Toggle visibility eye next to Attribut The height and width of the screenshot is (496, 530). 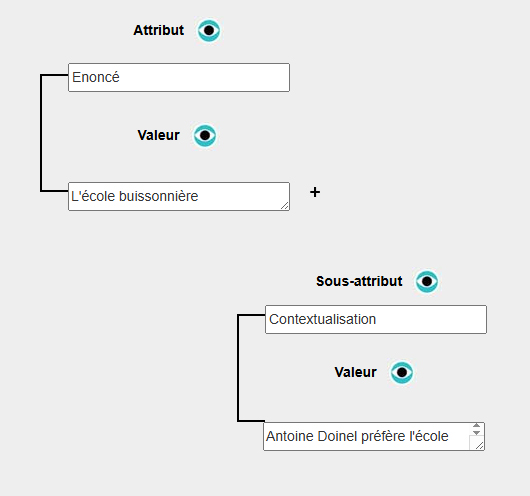209,30
